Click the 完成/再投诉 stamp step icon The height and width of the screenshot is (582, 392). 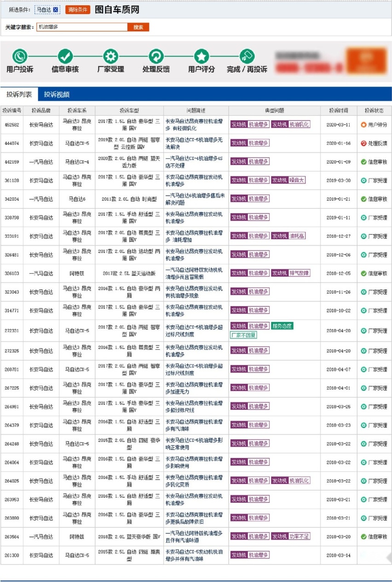[x=247, y=57]
